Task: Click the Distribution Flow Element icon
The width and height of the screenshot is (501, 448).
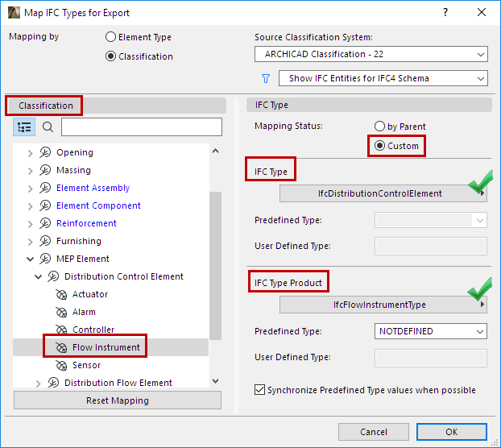Action: [x=53, y=383]
